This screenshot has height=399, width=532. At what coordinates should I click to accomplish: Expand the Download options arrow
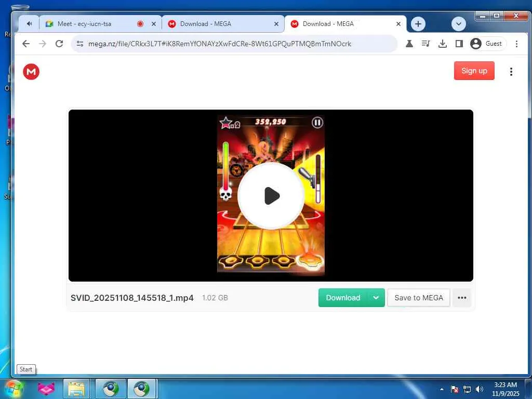376,298
